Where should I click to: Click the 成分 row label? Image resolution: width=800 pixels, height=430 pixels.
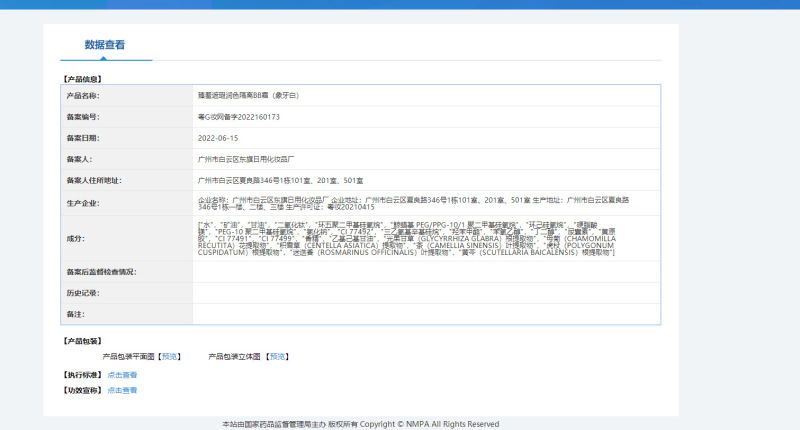[x=76, y=238]
